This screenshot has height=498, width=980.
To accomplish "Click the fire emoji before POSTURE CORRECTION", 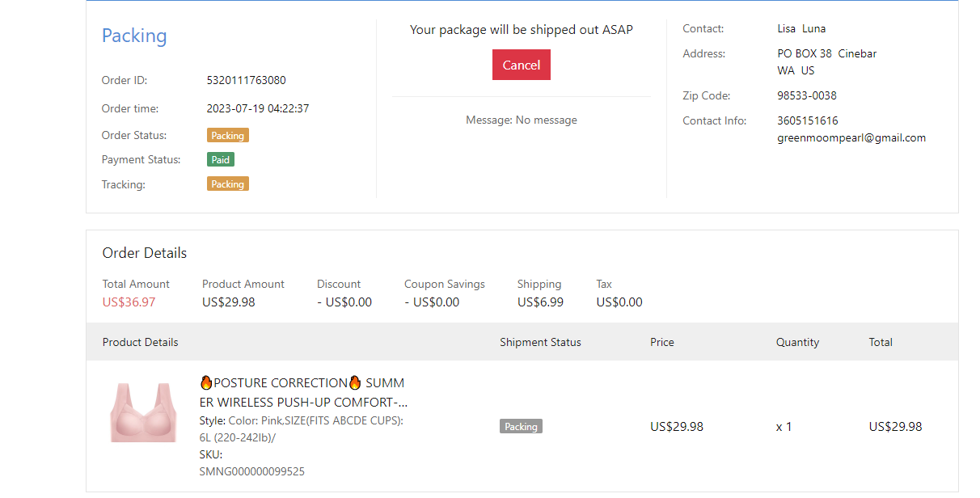I will click(x=206, y=382).
